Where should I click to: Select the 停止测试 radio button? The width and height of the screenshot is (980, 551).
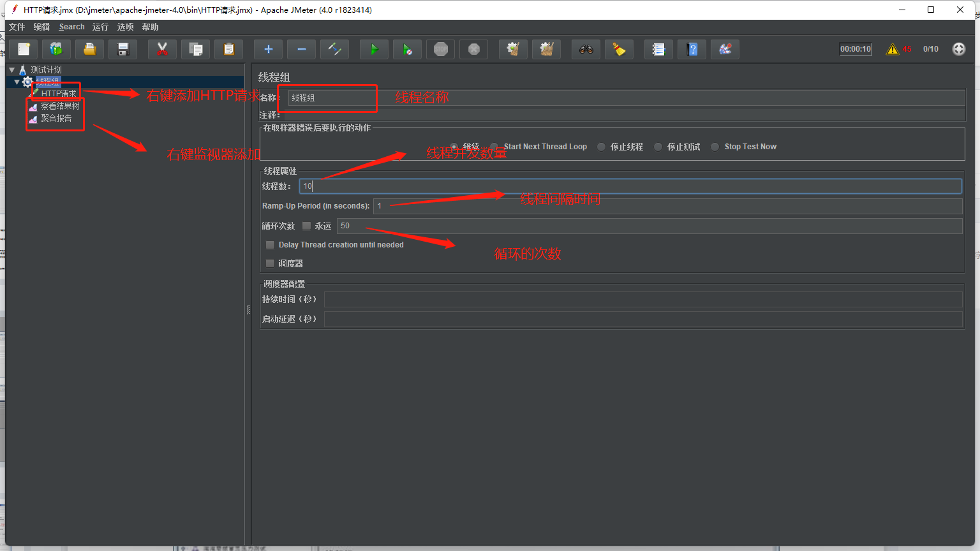(658, 147)
